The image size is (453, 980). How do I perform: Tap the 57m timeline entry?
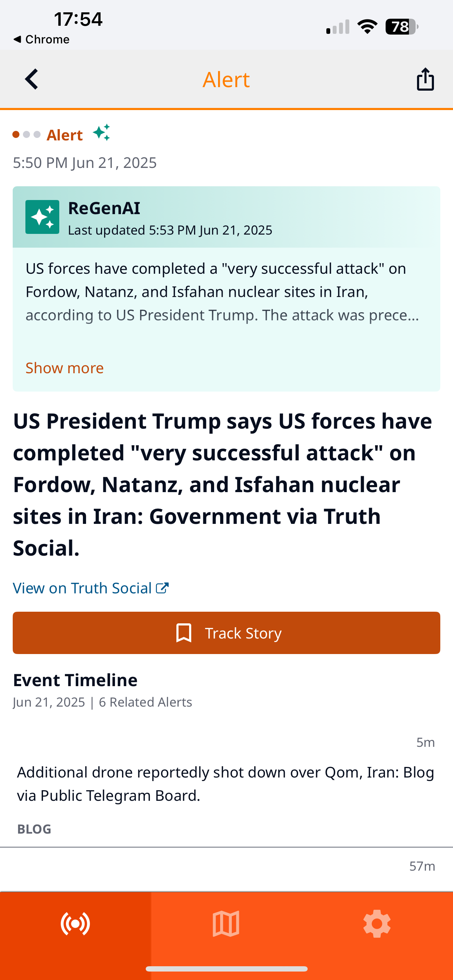(x=422, y=866)
